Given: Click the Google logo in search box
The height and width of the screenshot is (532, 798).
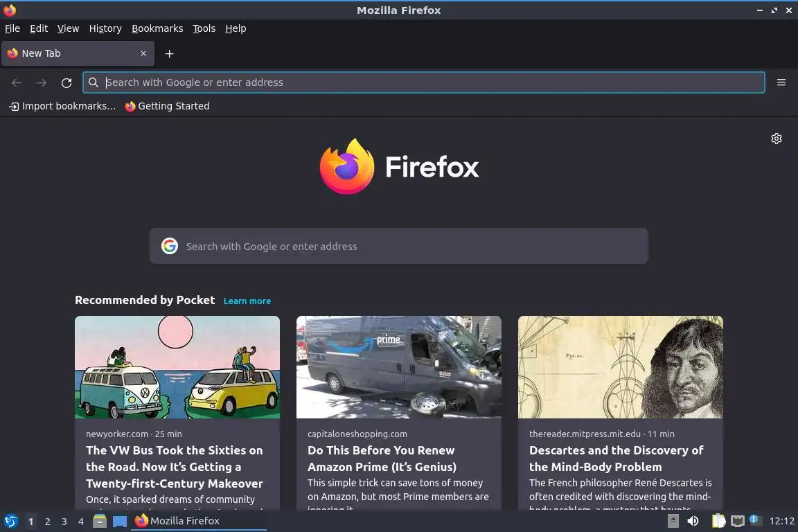Looking at the screenshot, I should click(170, 246).
